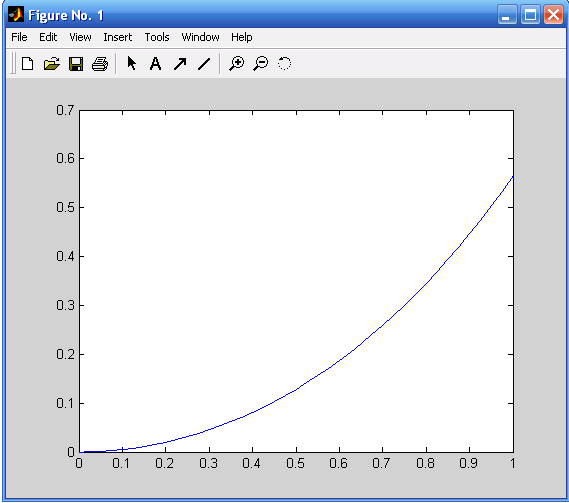Print the figure with the printer icon

click(100, 64)
